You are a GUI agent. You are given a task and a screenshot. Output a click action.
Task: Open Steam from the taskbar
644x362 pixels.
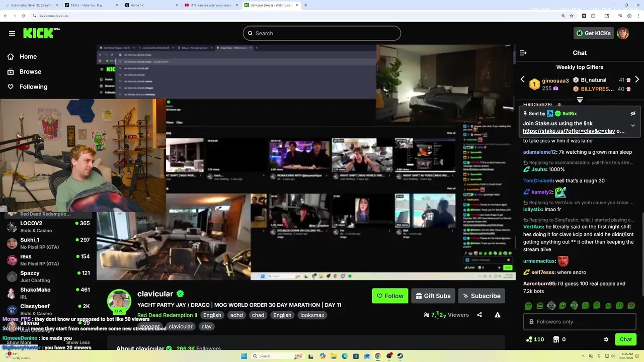(400, 356)
